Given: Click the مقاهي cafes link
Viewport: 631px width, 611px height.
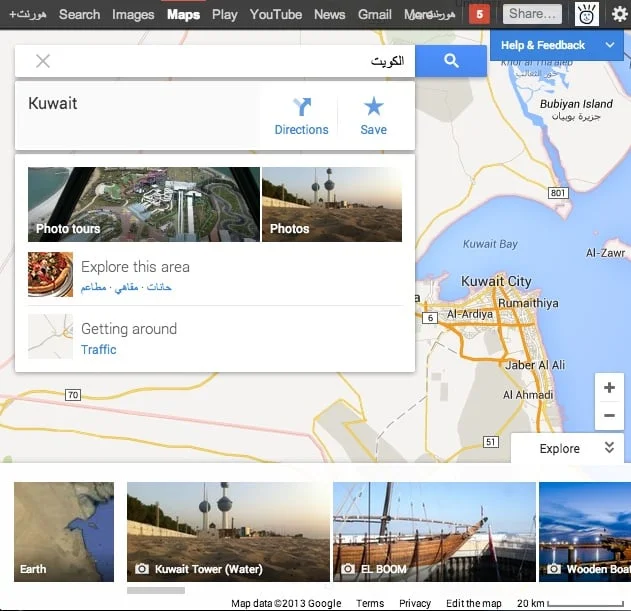Looking at the screenshot, I should (x=126, y=287).
